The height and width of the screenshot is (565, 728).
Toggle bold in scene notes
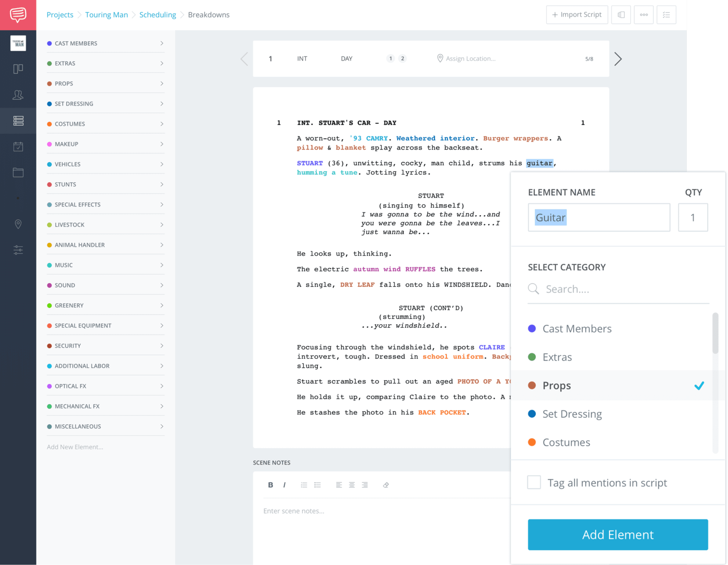point(271,485)
